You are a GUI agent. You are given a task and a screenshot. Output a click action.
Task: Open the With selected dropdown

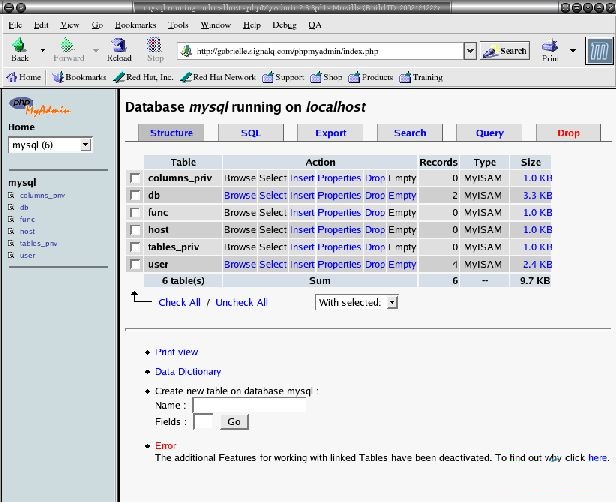[357, 302]
